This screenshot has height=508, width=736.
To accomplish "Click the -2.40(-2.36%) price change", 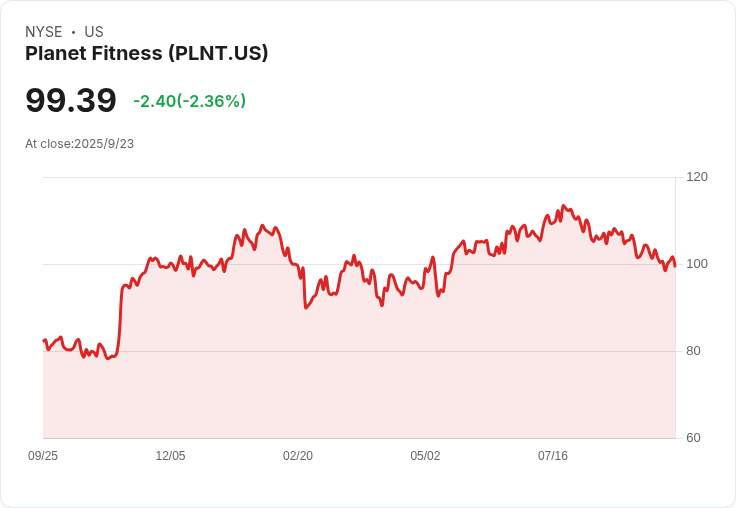I will (x=190, y=101).
